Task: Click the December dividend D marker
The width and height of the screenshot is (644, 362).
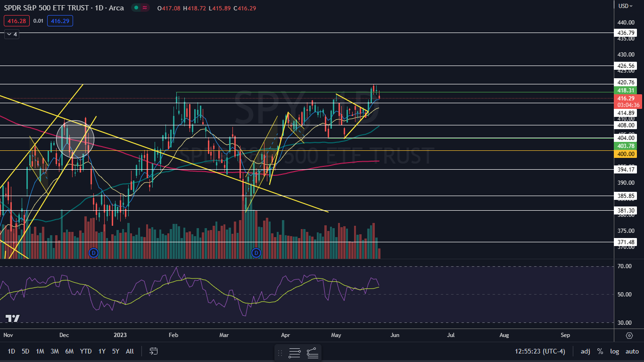Action: 93,253
